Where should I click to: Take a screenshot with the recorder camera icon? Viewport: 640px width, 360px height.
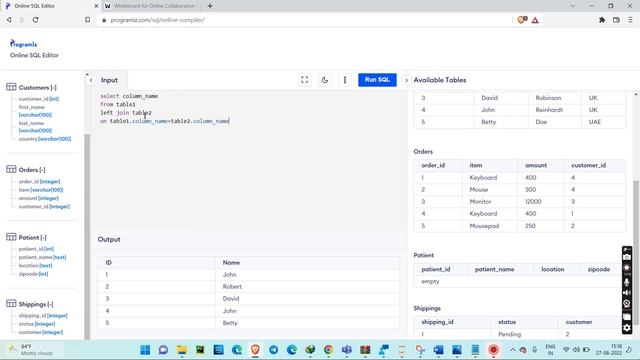click(x=627, y=257)
